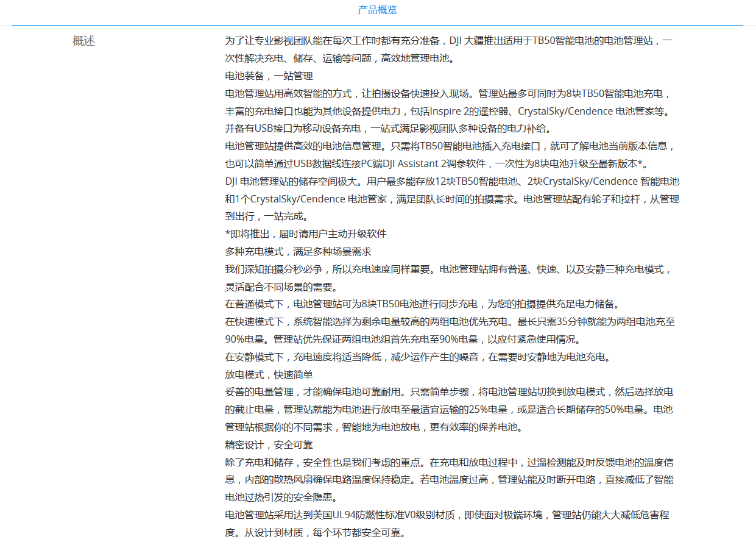Screen dimensions: 756x542
Task: Click the line starting 丰富的充电接口
Action: pyautogui.click(x=447, y=111)
